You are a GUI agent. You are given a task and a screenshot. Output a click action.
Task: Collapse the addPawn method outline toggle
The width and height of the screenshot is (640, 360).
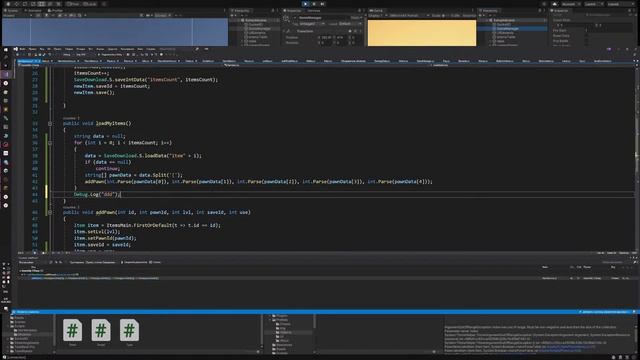[50, 212]
